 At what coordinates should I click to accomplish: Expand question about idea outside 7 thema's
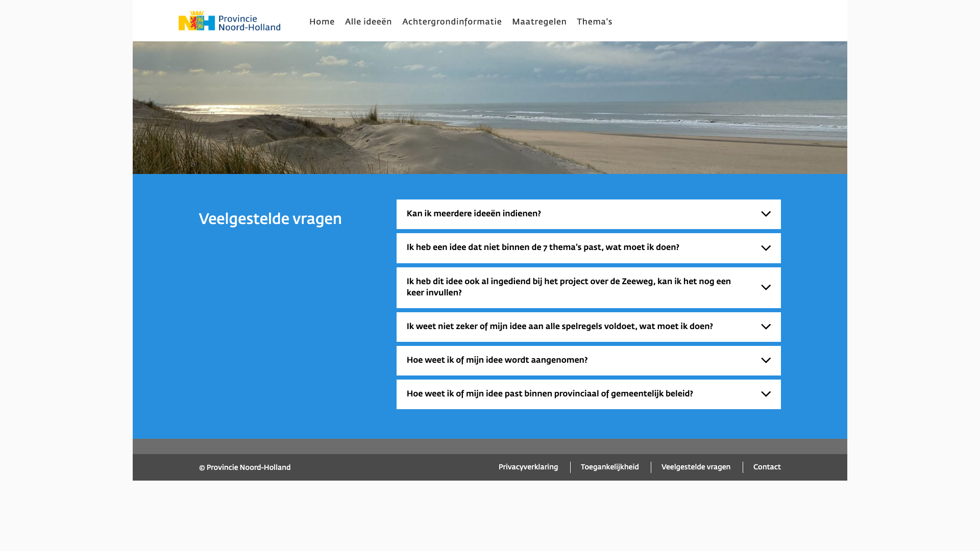coord(543,247)
